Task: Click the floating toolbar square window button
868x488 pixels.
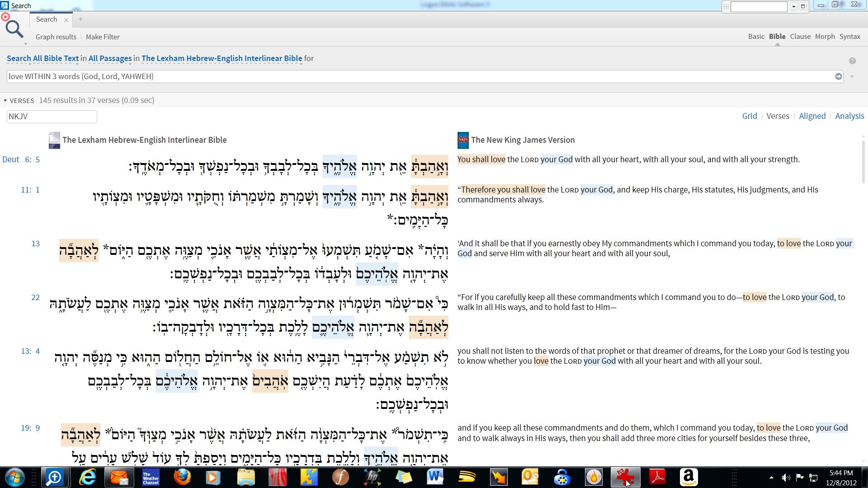Action: [803, 6]
